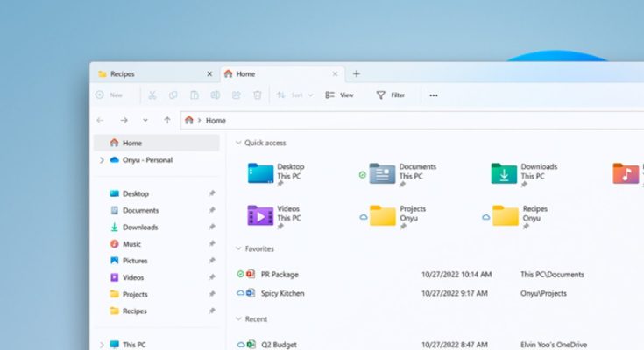Click the Delete trash icon in toolbar

tap(258, 95)
